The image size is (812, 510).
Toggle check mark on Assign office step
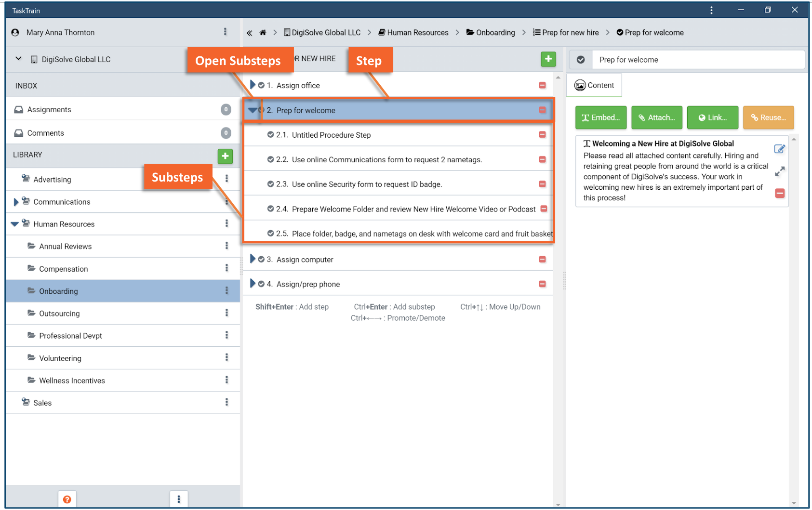(261, 85)
